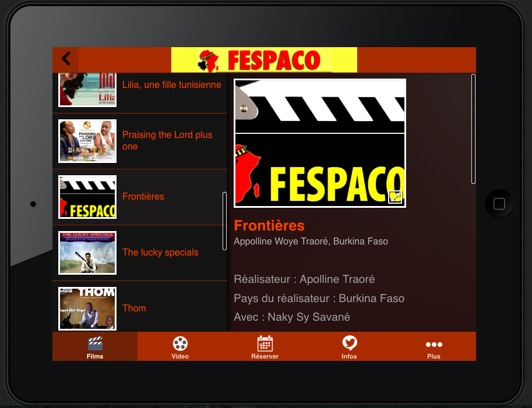532x408 pixels.
Task: Tap the Praising the Lord poster thumbnail
Action: 87,141
